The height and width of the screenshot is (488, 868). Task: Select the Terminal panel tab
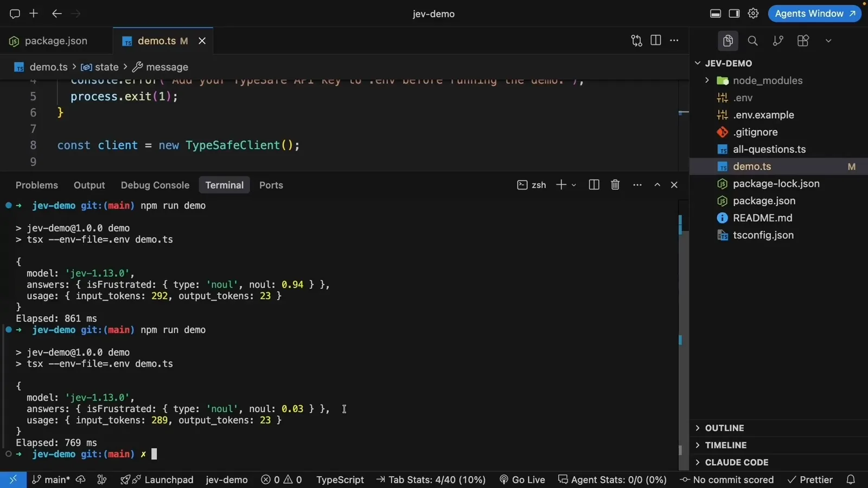pyautogui.click(x=225, y=185)
